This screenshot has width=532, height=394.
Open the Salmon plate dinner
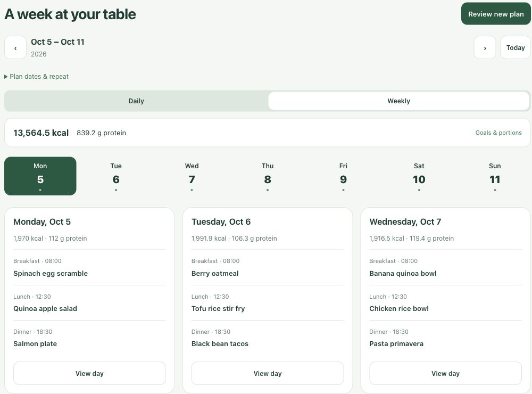35,344
